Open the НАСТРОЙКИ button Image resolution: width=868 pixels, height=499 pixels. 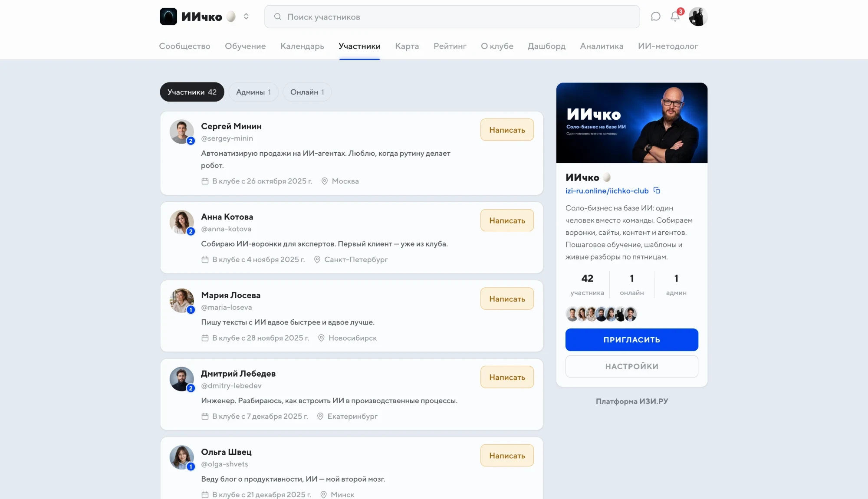coord(631,367)
